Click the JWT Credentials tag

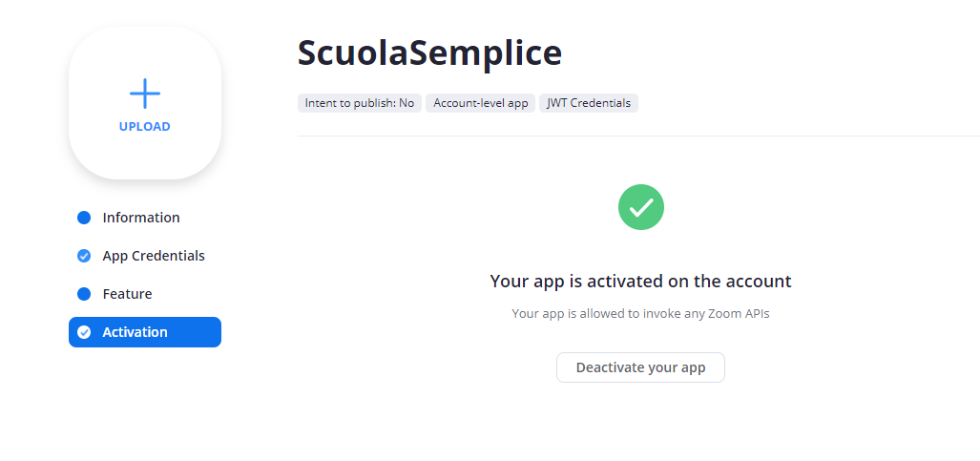point(589,103)
